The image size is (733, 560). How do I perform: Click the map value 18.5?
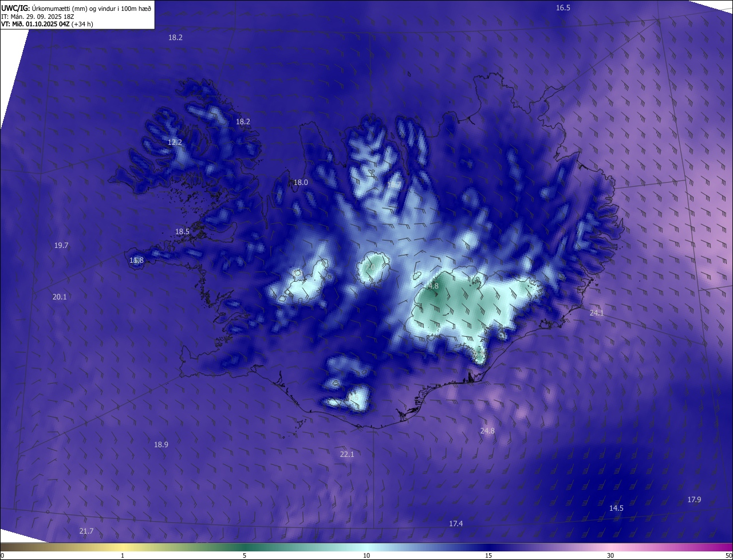(x=183, y=231)
